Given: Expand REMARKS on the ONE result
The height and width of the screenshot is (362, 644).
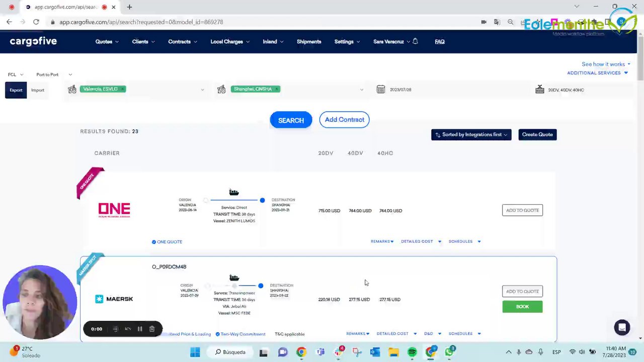Looking at the screenshot, I should (382, 241).
